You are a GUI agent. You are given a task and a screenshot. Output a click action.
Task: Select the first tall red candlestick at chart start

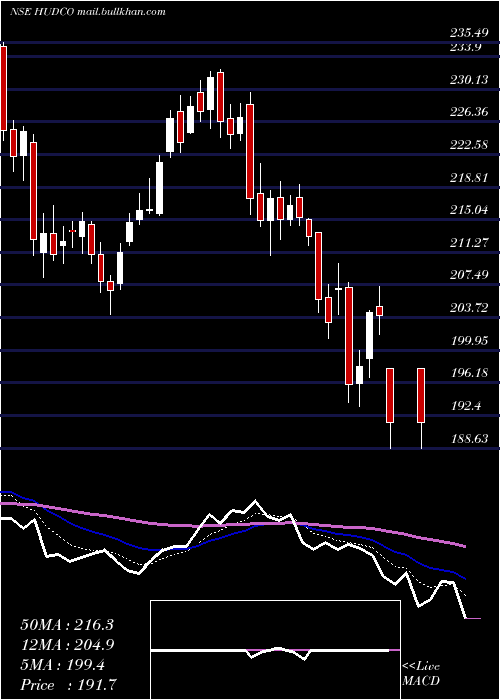point(3,88)
